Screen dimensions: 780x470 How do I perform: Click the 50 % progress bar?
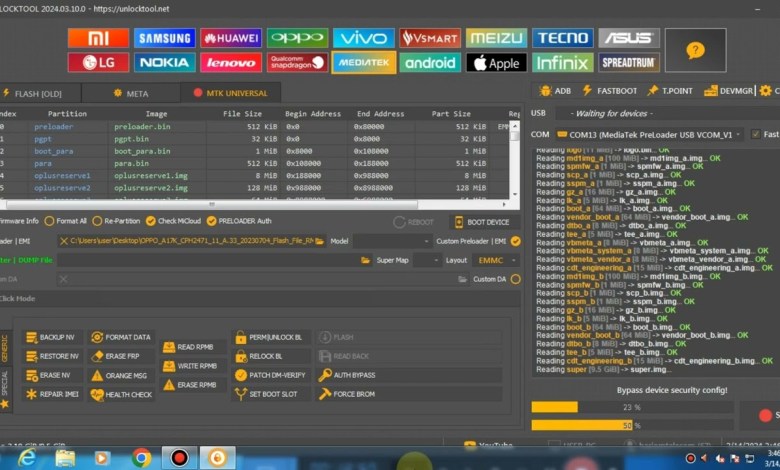pos(632,425)
